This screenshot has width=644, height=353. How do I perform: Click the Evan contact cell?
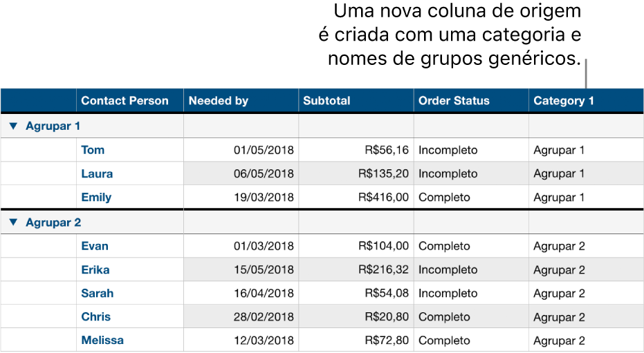click(95, 246)
